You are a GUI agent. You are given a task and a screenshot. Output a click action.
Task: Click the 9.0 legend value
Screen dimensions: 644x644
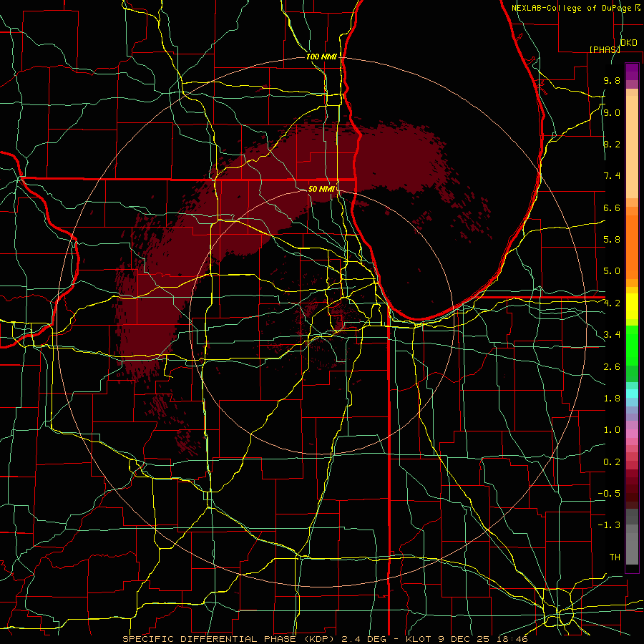(x=612, y=112)
